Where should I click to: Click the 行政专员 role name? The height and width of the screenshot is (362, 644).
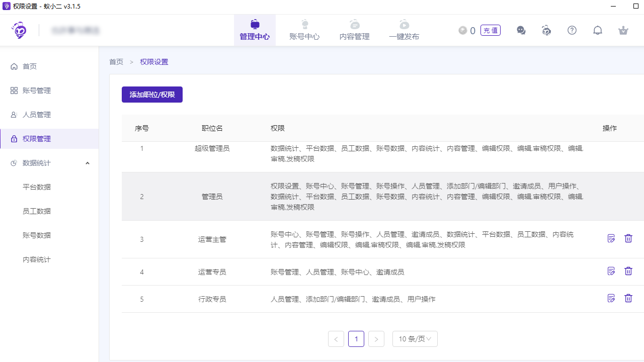(212, 299)
